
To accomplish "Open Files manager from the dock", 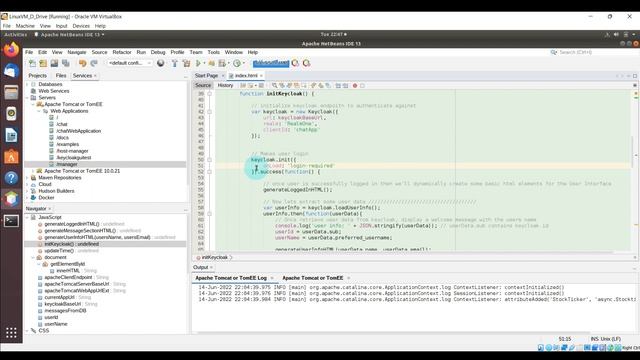I will 11,92.
